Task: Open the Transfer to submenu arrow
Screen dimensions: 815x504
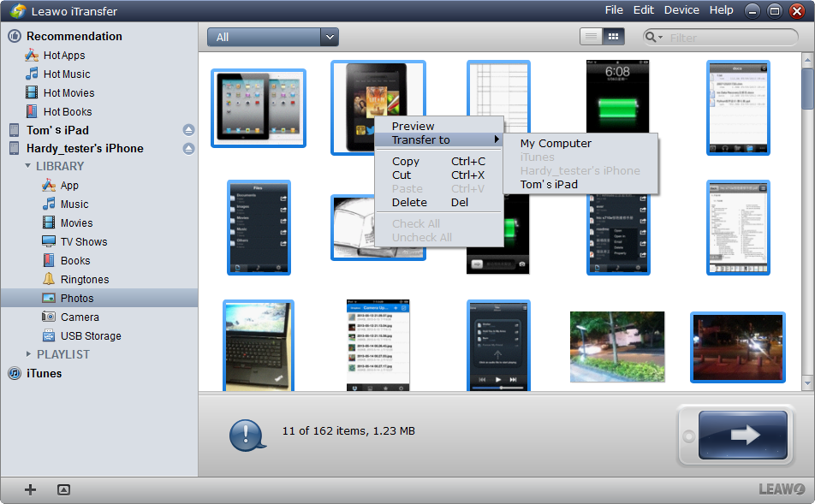Action: tap(497, 139)
